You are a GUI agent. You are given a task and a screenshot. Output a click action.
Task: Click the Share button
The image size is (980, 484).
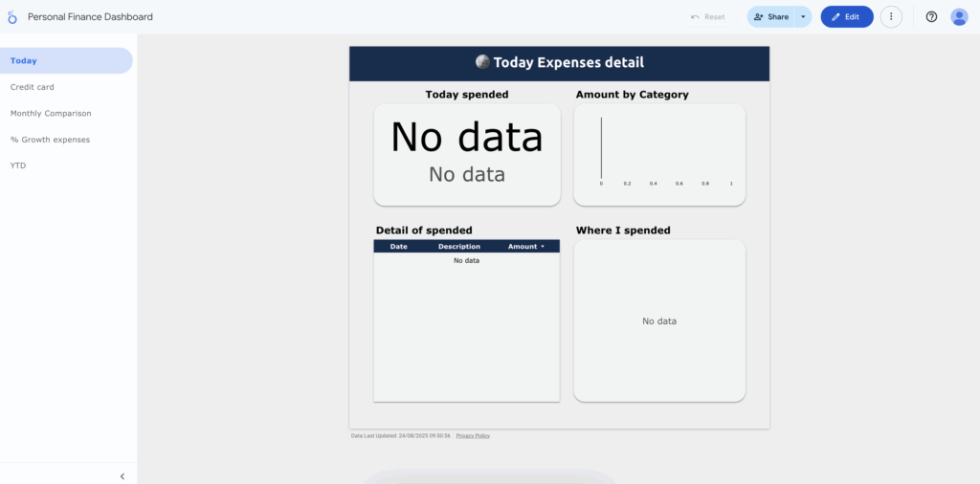(771, 17)
